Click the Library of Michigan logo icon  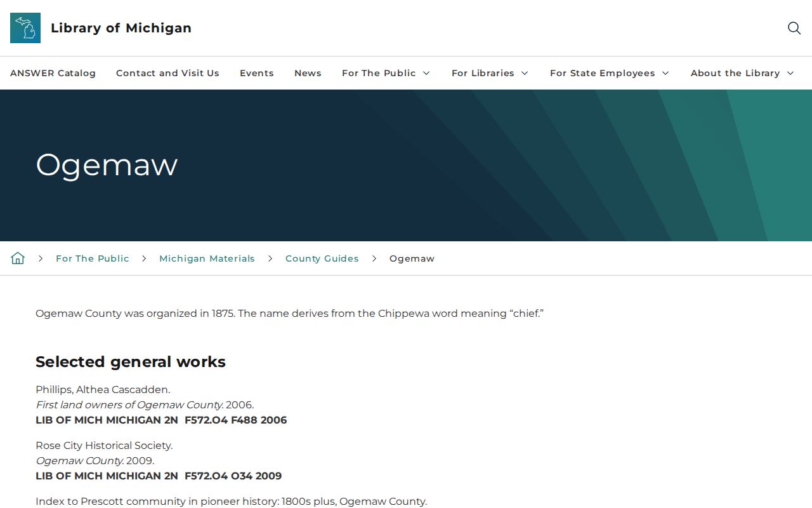point(25,28)
